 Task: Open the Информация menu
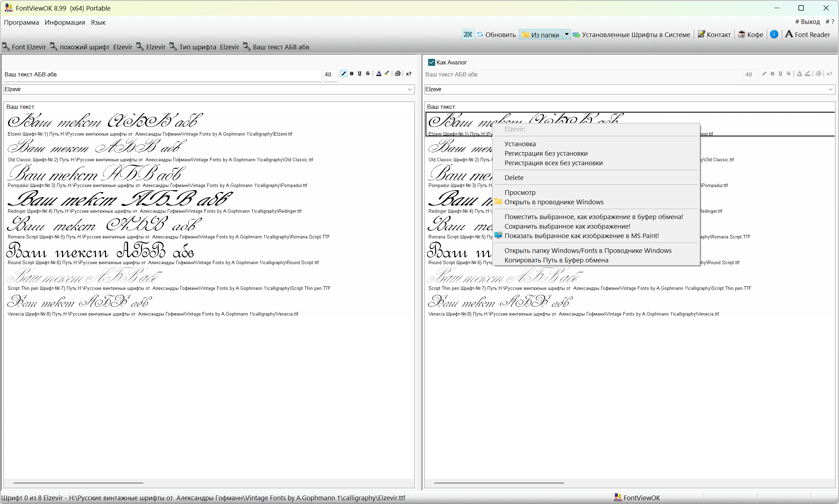tap(65, 23)
